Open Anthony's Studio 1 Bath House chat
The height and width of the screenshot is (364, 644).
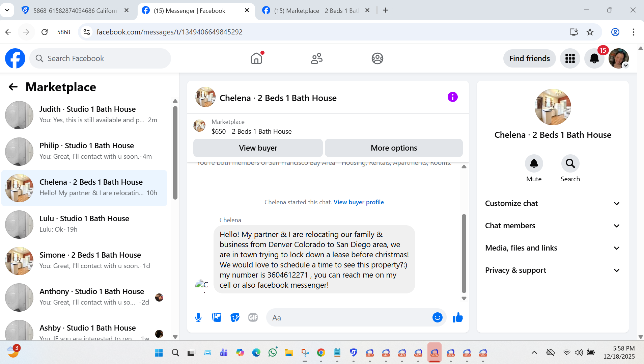click(84, 297)
